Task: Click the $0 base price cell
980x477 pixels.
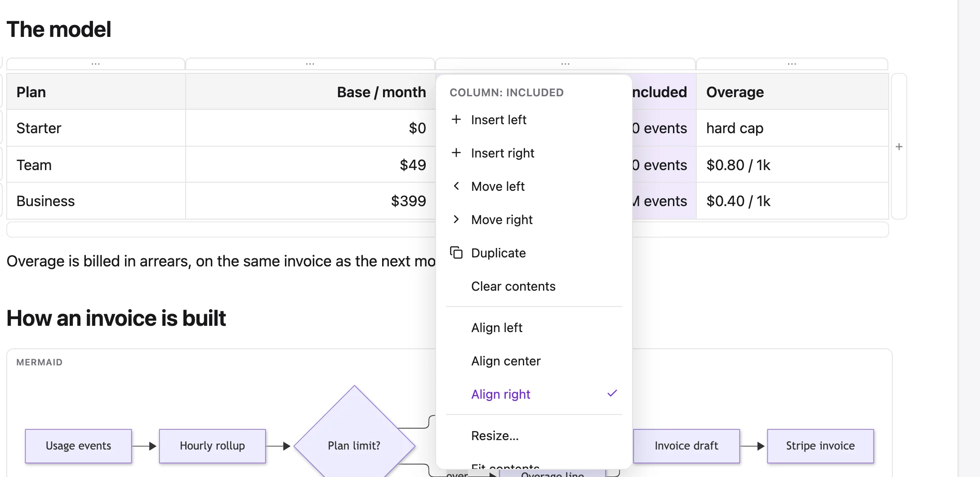Action: [x=311, y=128]
